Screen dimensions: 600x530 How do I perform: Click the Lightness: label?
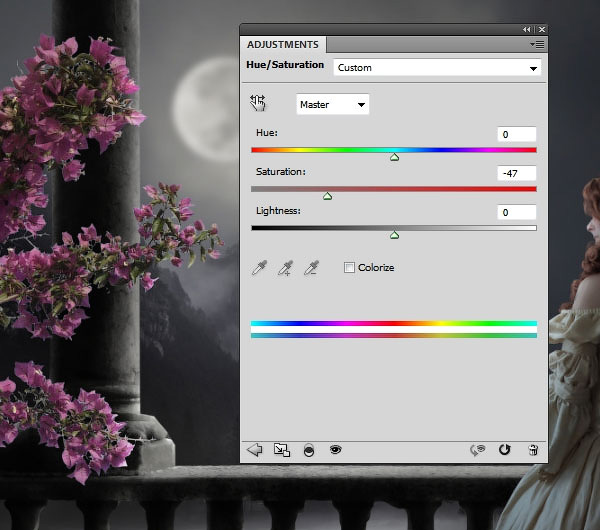point(278,211)
